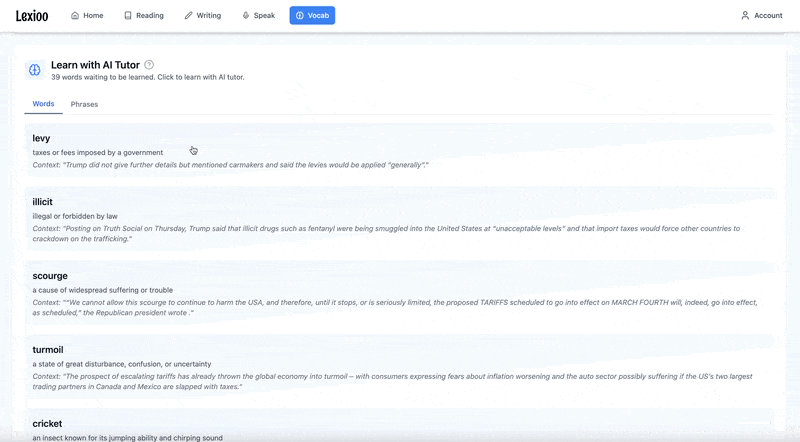The image size is (800, 442).
Task: Click the AI Tutor brain icon
Action: (x=35, y=70)
